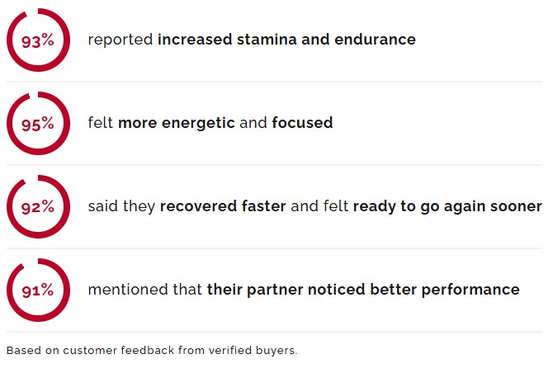
Task: Select the bold "recovered faster" text
Action: (223, 206)
